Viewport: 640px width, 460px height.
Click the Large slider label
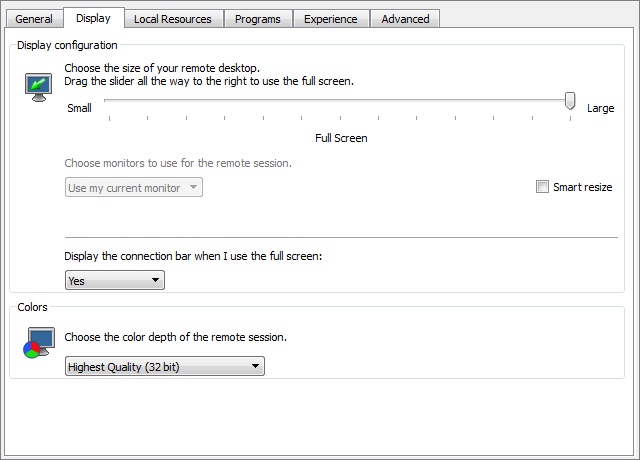(600, 108)
